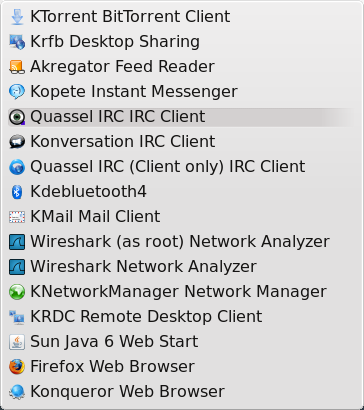Screen dimensions: 364x410
Task: Click the KRDC remote desktop icon
Action: point(17,317)
